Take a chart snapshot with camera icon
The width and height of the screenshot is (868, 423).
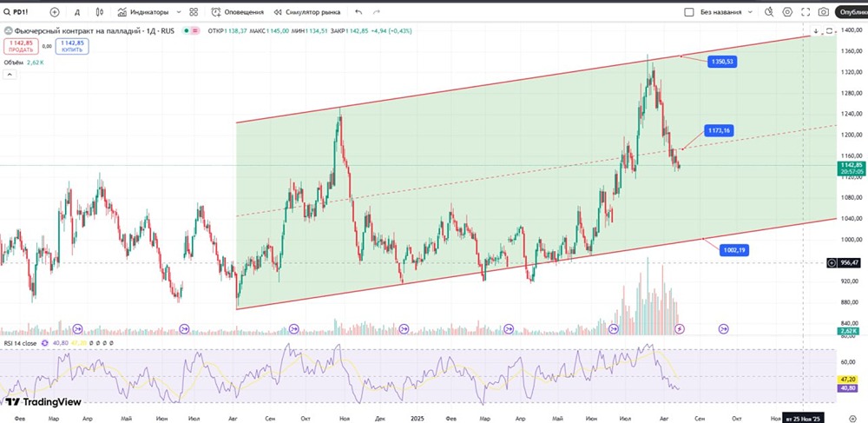824,11
